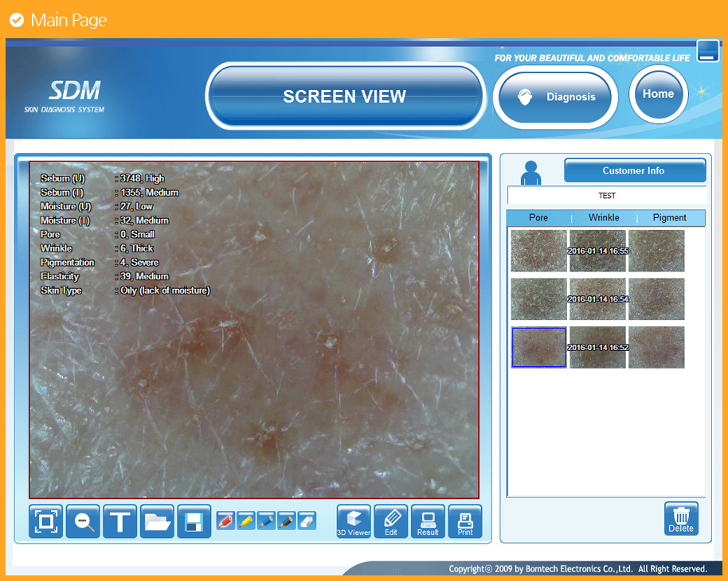This screenshot has height=581, width=728.
Task: Open image file with folder icon
Action: [157, 522]
